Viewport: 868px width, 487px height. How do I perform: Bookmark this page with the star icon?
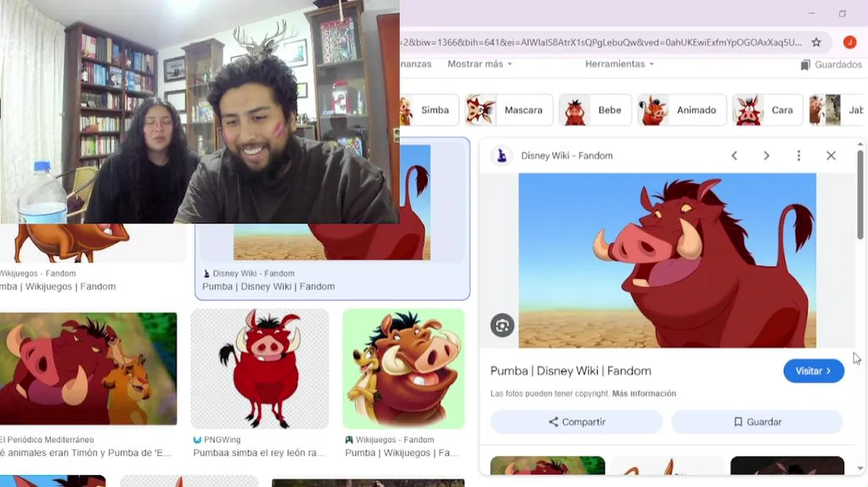click(x=816, y=42)
